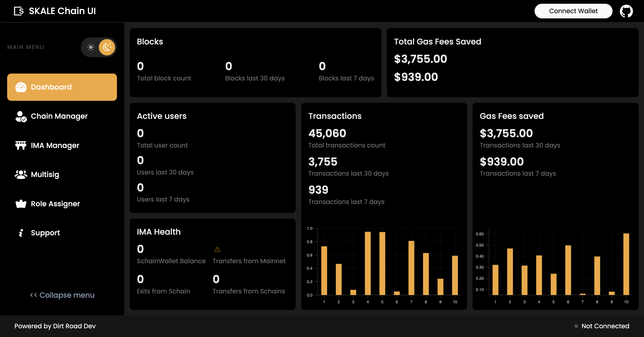Open the Dashboard menu item
Viewport: 644px width, 337px height.
pyautogui.click(x=62, y=87)
